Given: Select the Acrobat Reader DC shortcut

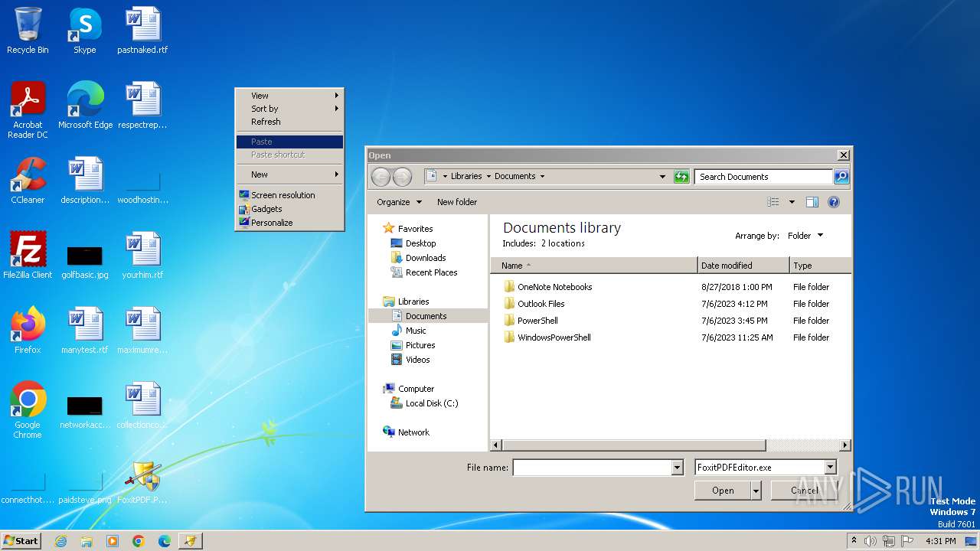Looking at the screenshot, I should [28, 110].
